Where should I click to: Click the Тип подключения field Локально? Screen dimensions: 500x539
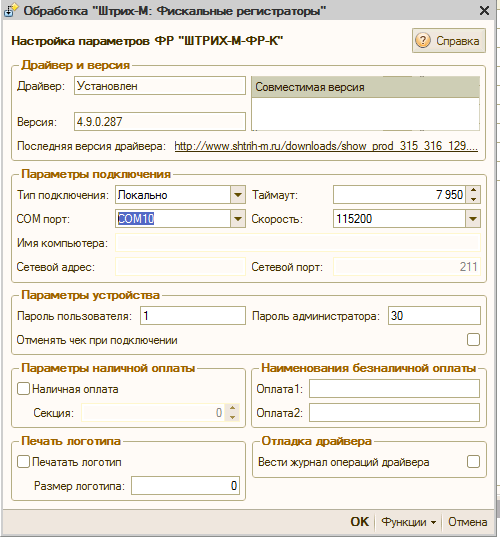pos(173,195)
